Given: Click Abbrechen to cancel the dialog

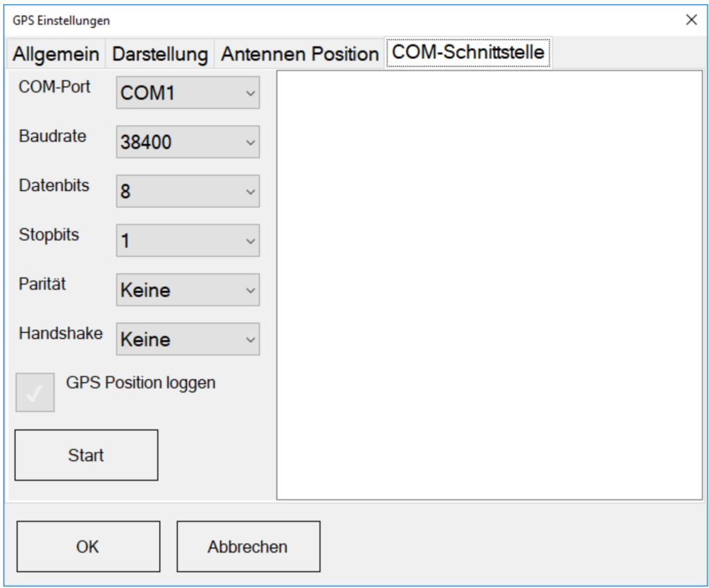Looking at the screenshot, I should (x=248, y=546).
